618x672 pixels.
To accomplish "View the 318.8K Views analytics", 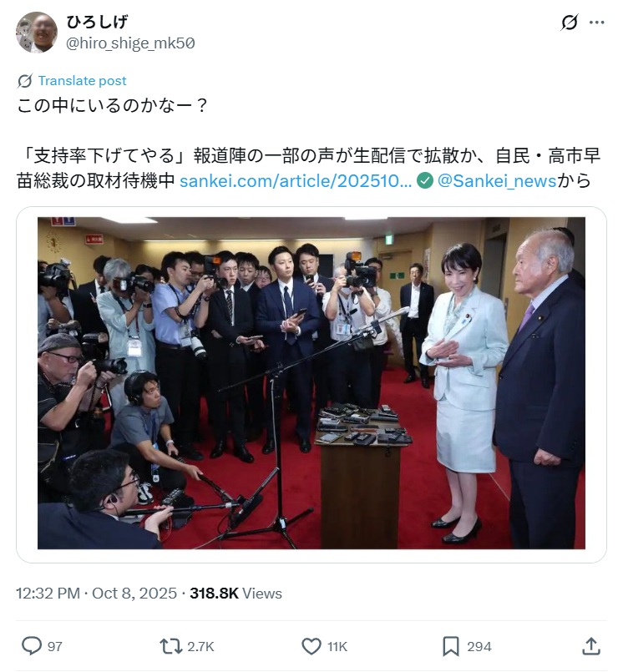I will pyautogui.click(x=236, y=594).
